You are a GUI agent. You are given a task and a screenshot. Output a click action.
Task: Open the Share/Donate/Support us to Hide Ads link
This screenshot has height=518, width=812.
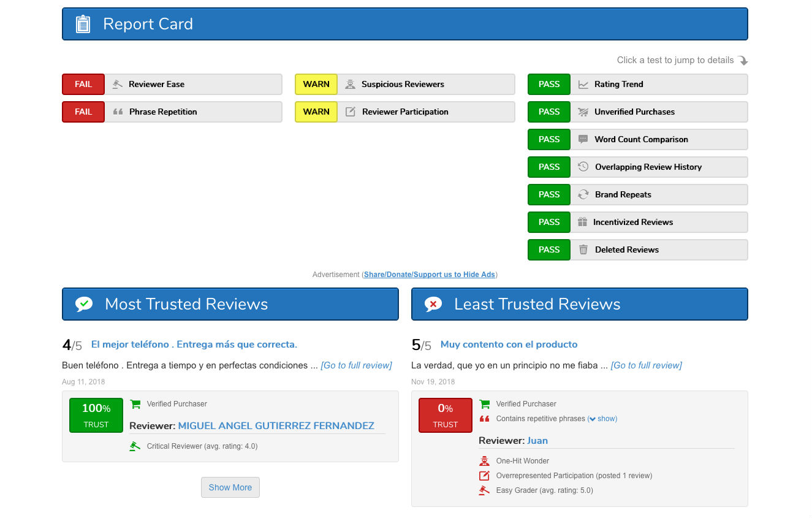[x=429, y=275]
